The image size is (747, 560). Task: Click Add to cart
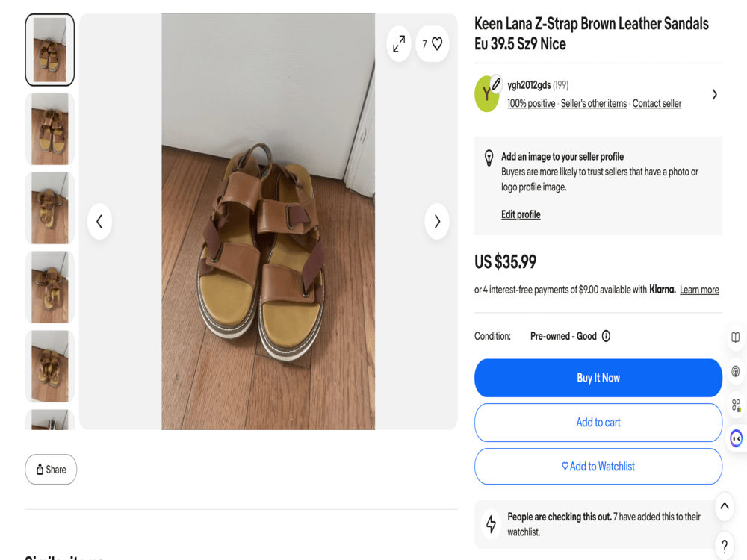coord(598,423)
